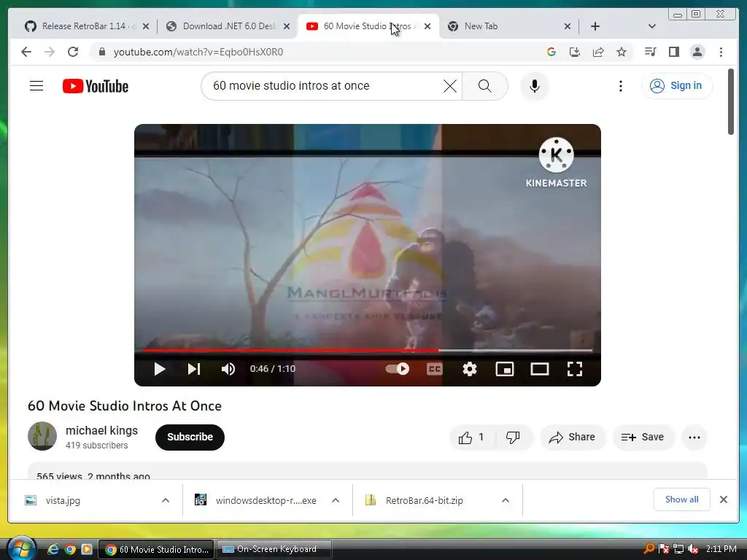Open the Chrome profile icon

[697, 52]
